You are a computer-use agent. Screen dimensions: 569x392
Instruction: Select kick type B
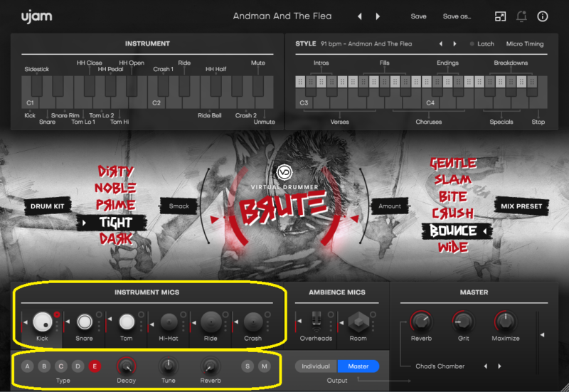pyautogui.click(x=44, y=366)
